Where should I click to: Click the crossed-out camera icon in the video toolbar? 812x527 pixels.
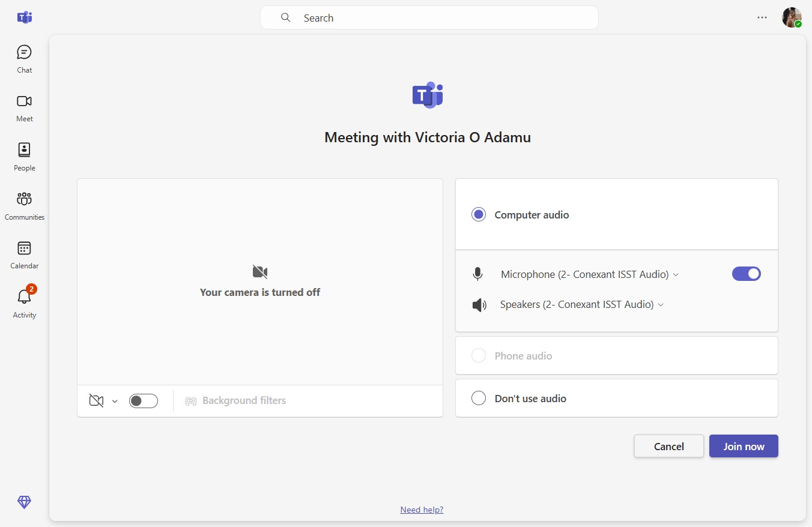pos(96,400)
